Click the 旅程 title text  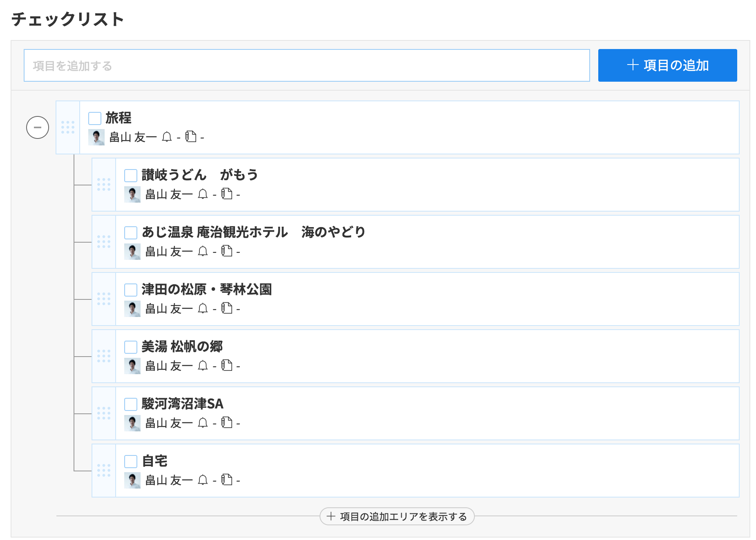tap(119, 118)
